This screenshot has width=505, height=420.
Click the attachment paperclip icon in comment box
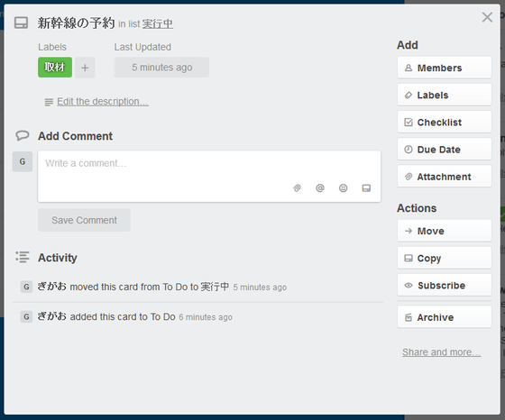[297, 188]
